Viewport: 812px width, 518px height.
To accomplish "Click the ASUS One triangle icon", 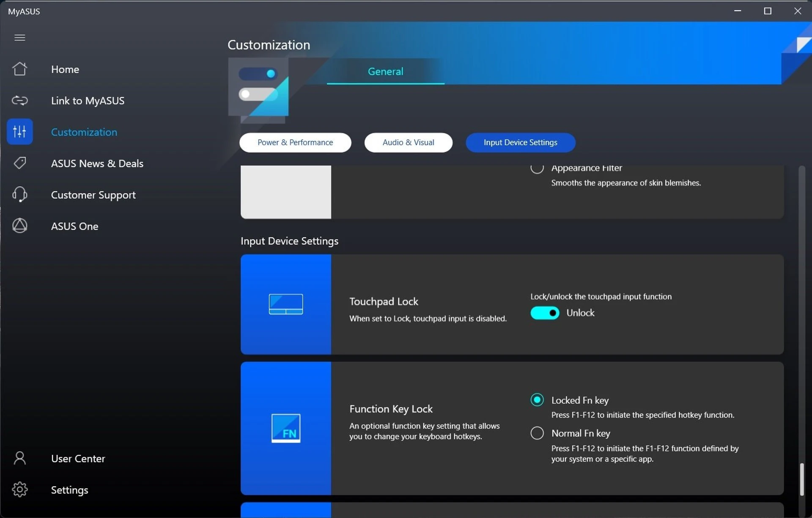I will point(19,226).
